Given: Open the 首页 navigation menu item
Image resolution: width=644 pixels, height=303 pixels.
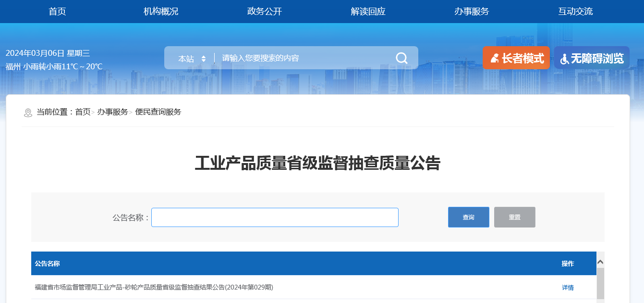Looking at the screenshot, I should [x=57, y=12].
